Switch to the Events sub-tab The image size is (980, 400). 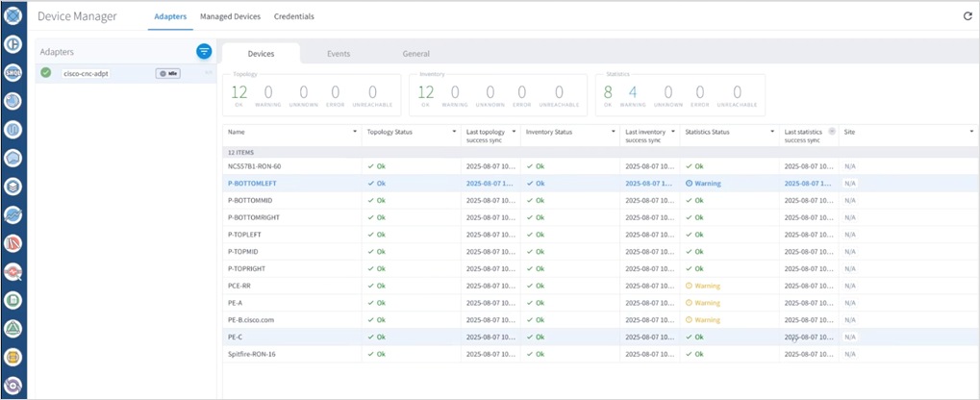coord(339,54)
